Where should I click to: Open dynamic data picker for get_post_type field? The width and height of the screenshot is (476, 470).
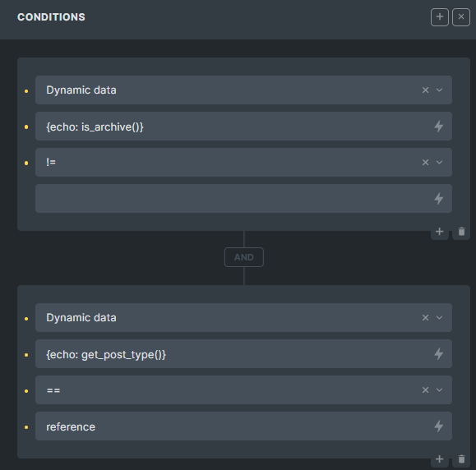pos(439,354)
